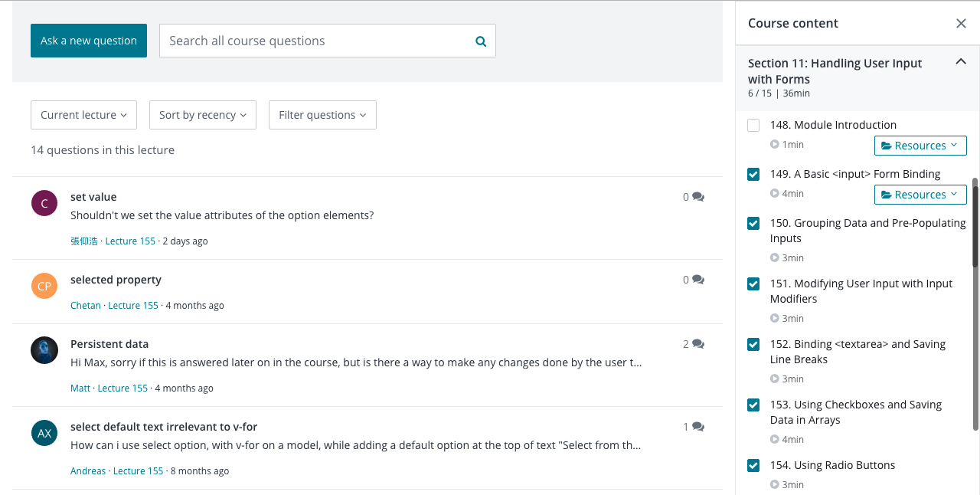Uncheck lecture 153 Using Checkboxes checkbox

753,405
